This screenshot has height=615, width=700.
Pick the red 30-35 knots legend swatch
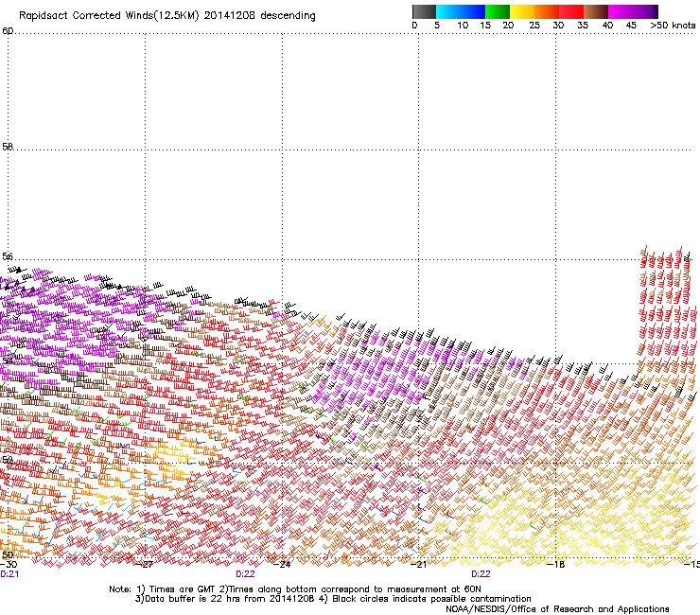point(571,11)
